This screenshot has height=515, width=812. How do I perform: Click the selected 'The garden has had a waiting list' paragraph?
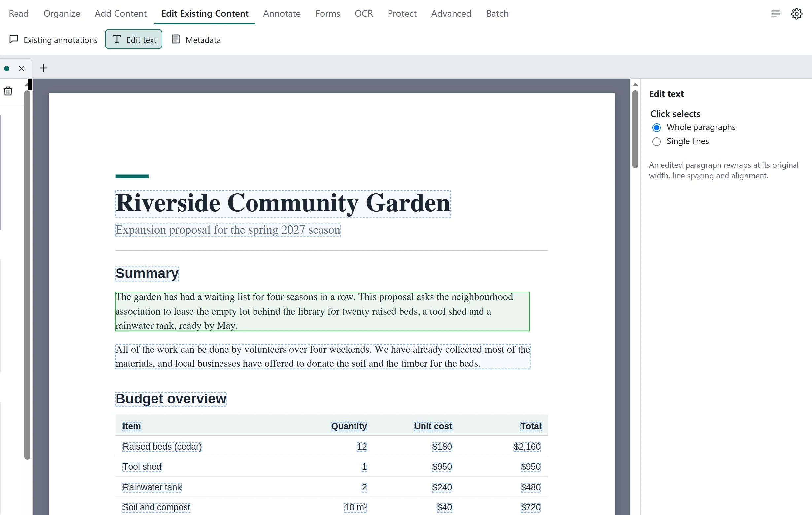(322, 311)
